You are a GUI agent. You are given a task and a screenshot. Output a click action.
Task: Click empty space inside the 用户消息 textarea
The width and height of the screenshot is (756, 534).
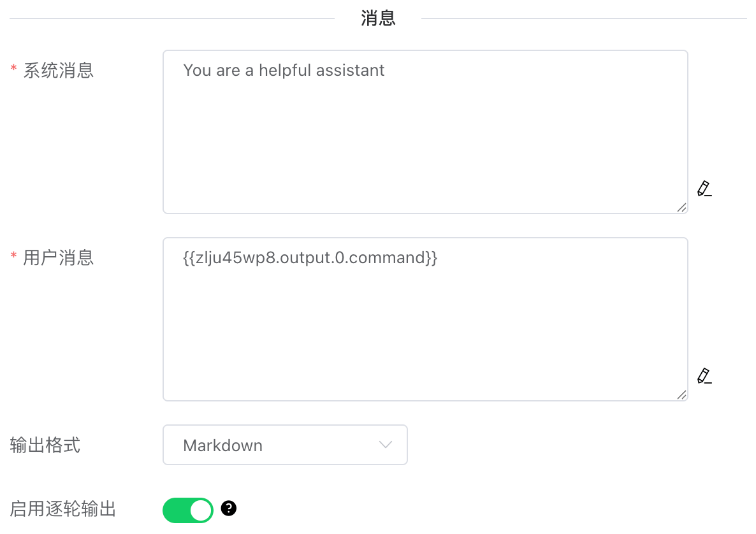click(425, 331)
